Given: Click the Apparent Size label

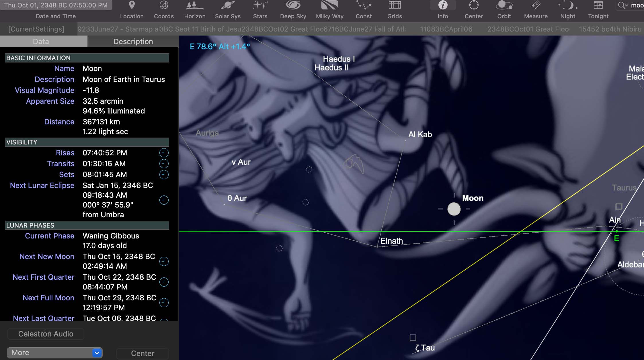Looking at the screenshot, I should [x=50, y=101].
